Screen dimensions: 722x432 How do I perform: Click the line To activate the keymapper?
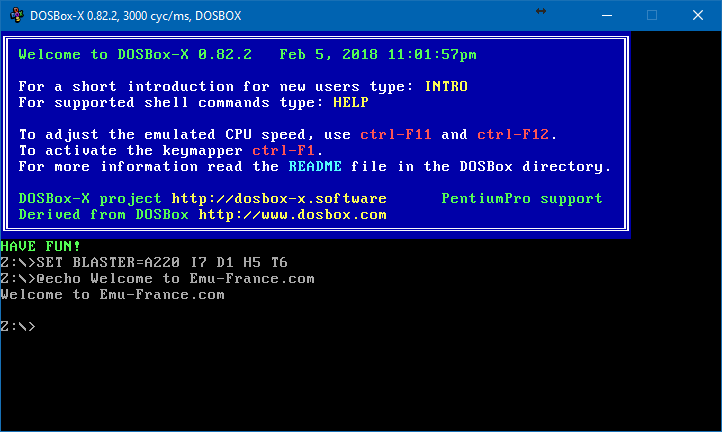pos(171,151)
